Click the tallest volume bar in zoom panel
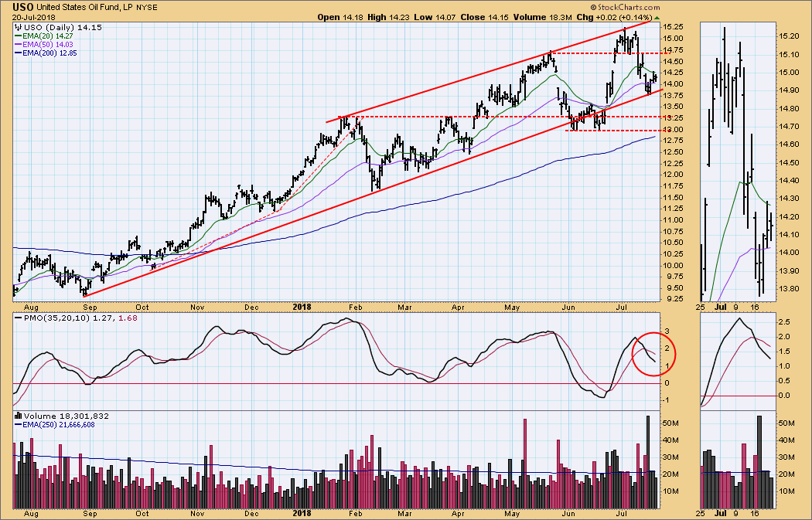812x520 pixels. (759, 461)
